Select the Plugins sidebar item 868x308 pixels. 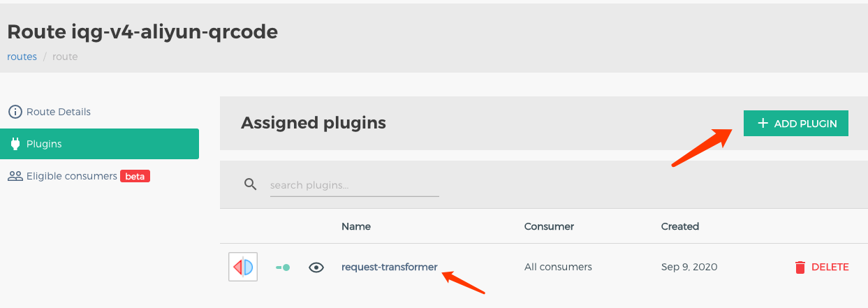(x=99, y=144)
